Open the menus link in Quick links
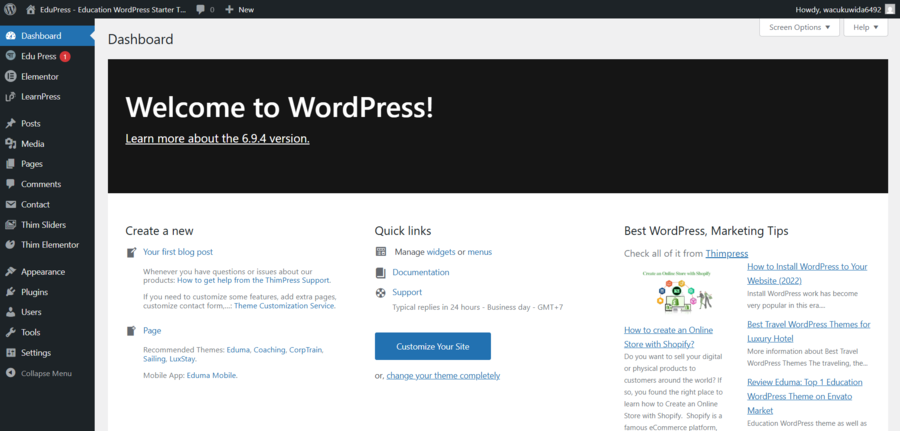The width and height of the screenshot is (900, 431). click(x=479, y=251)
